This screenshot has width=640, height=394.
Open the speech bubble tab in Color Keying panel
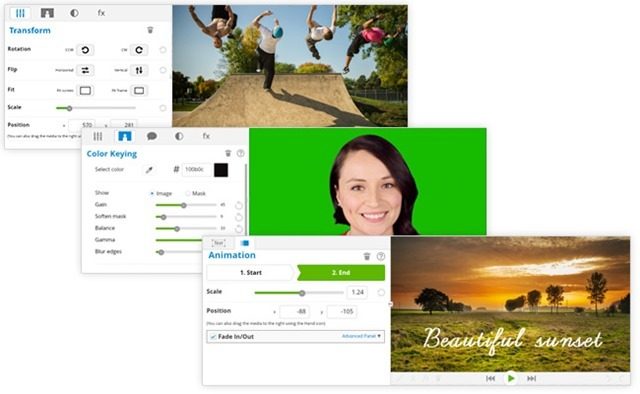click(x=152, y=136)
